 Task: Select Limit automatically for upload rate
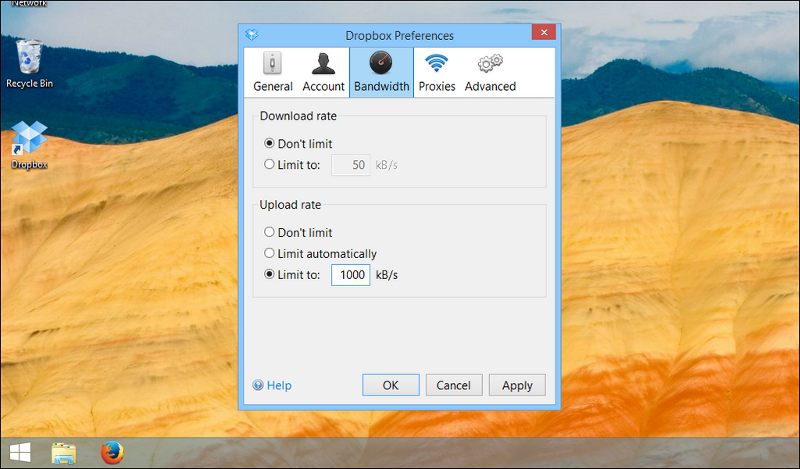point(269,253)
